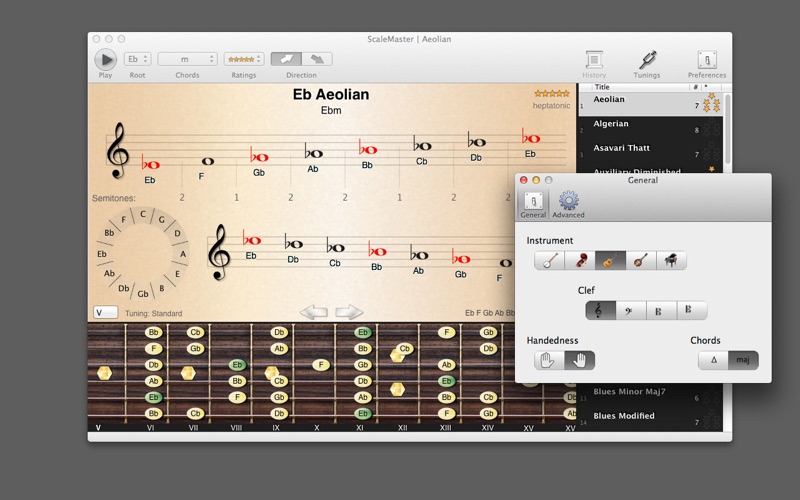Select Aeolian in the scale list

651,104
